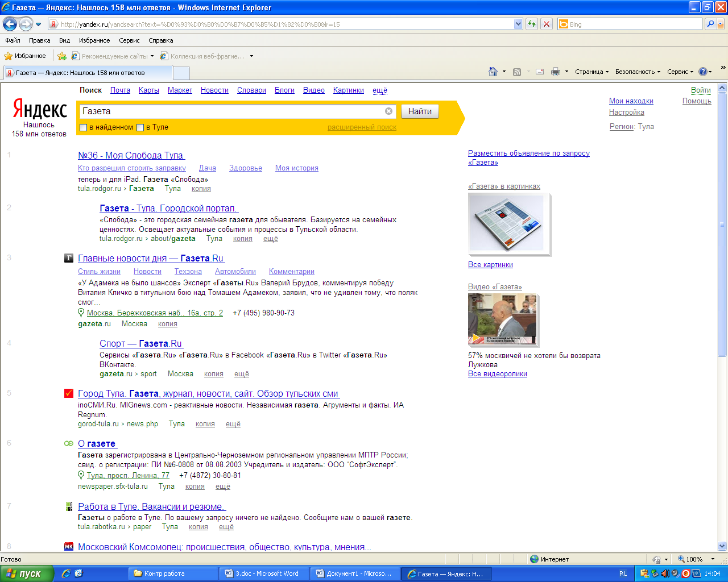Click MK favicon beside Московский Комсомолец
This screenshot has height=582, width=728.
click(x=69, y=547)
